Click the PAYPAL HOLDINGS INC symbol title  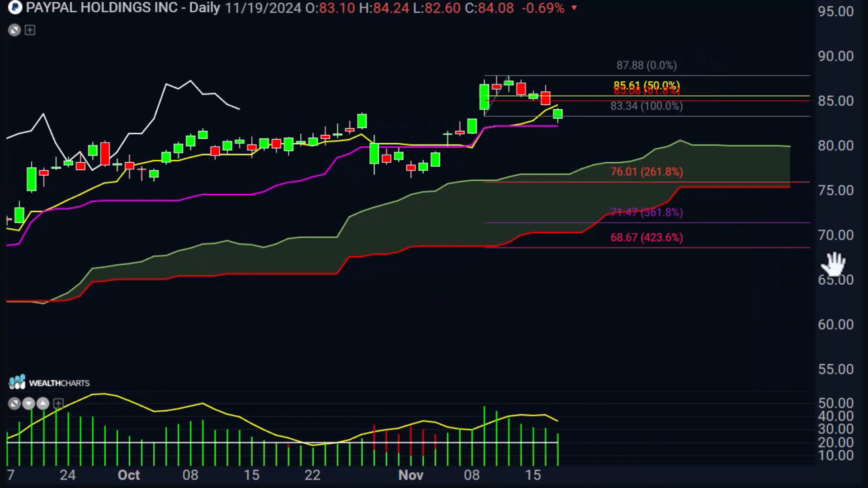(102, 8)
